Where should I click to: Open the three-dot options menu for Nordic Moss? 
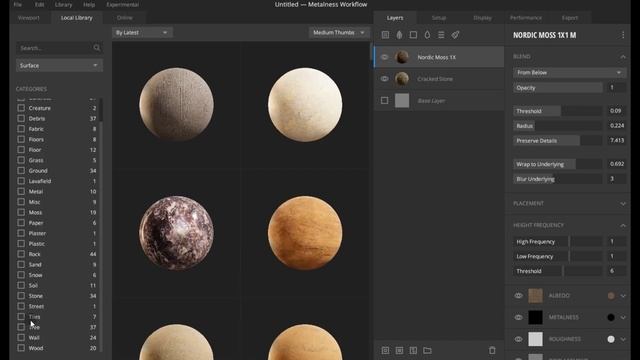pyautogui.click(x=623, y=35)
